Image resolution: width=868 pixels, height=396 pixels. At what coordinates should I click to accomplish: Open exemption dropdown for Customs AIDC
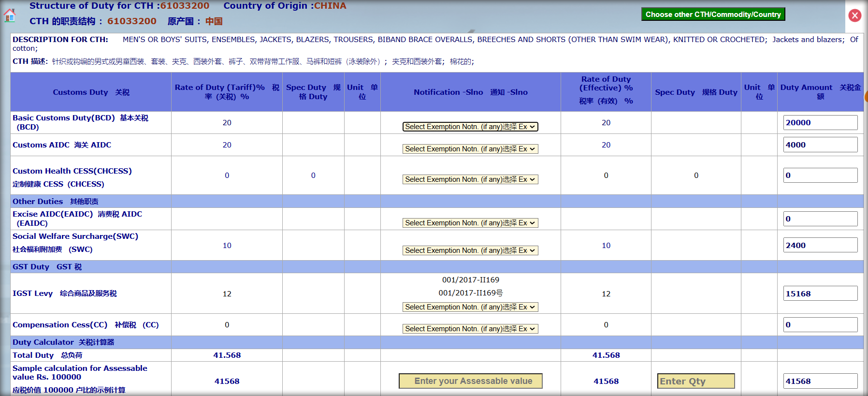tap(470, 149)
